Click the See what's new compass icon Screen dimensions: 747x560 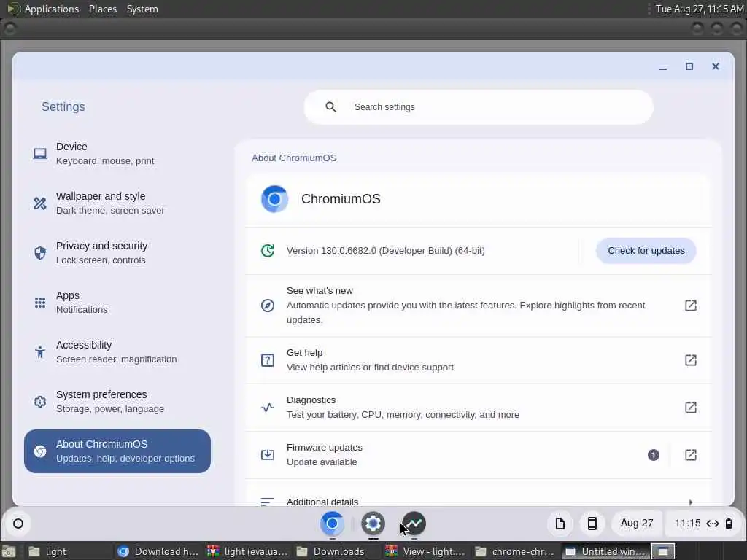[x=268, y=306]
